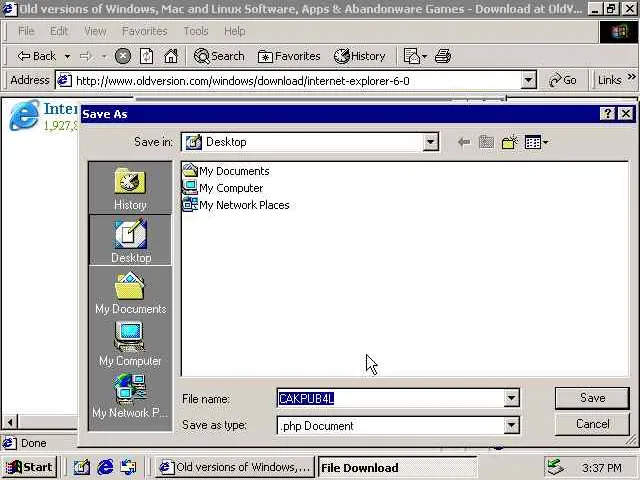
Task: Open the Save as type dropdown
Action: pos(511,425)
